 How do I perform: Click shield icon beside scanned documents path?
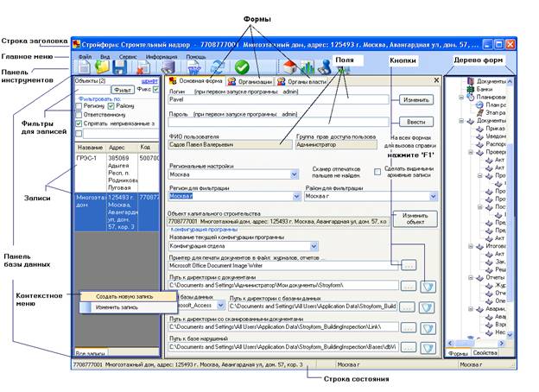point(428,328)
